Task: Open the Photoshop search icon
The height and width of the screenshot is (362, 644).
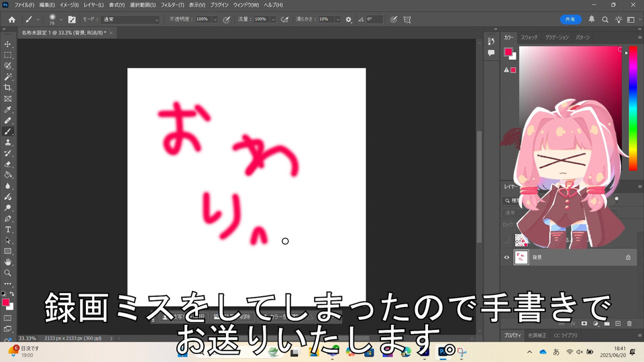Action: click(605, 19)
